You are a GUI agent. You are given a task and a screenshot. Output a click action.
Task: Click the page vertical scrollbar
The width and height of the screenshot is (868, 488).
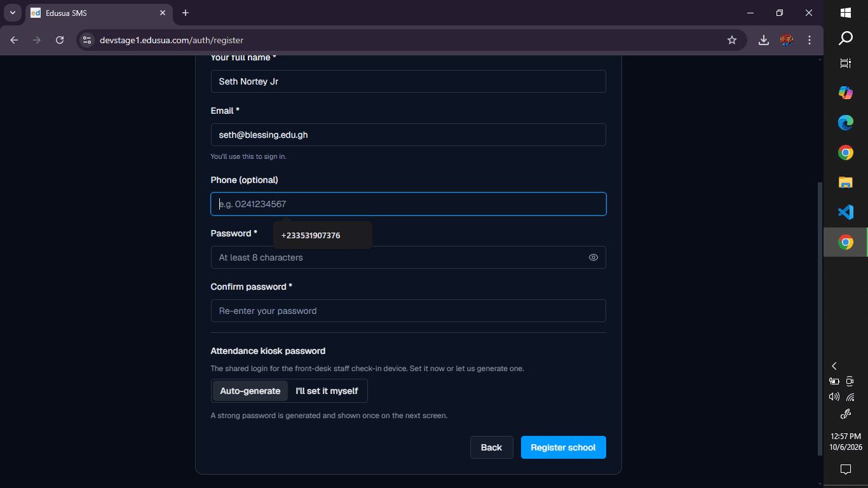[820, 318]
